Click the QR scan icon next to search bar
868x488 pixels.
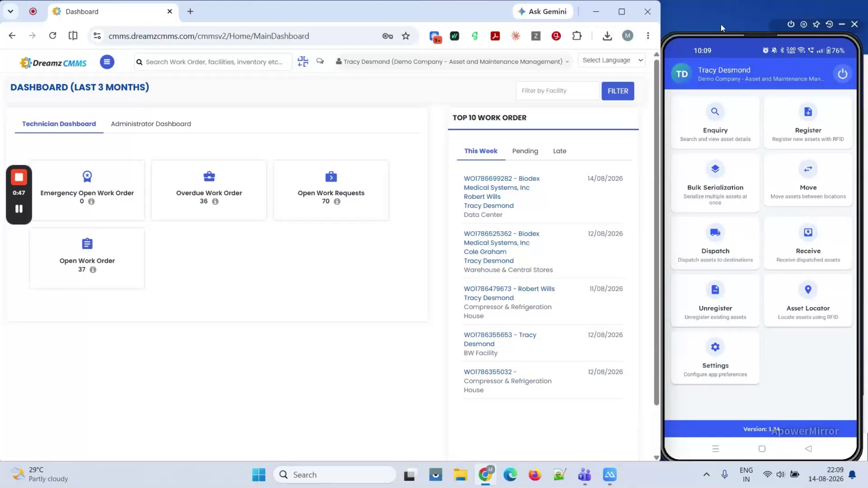[x=303, y=61]
